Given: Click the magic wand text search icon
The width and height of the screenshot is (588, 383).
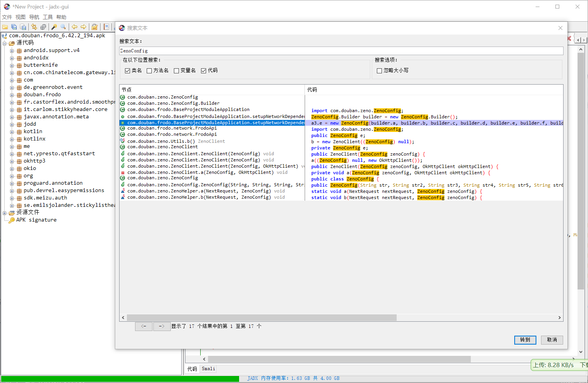Looking at the screenshot, I should [x=54, y=27].
